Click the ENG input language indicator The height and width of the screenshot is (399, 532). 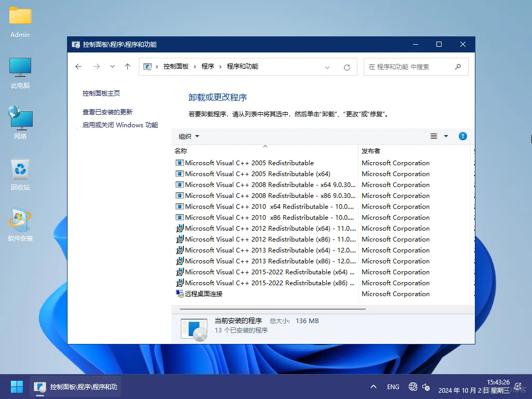pos(393,387)
